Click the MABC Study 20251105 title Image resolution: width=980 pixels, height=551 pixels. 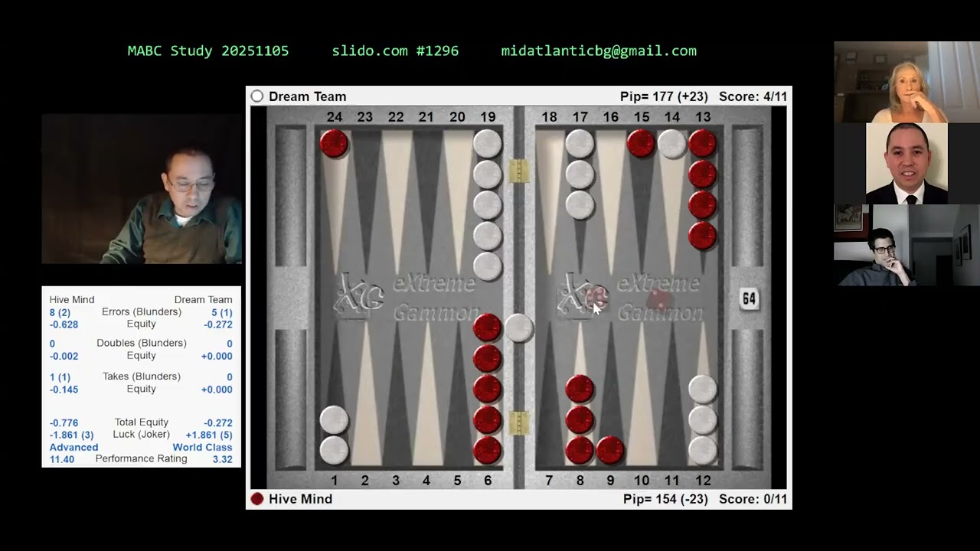coord(208,51)
